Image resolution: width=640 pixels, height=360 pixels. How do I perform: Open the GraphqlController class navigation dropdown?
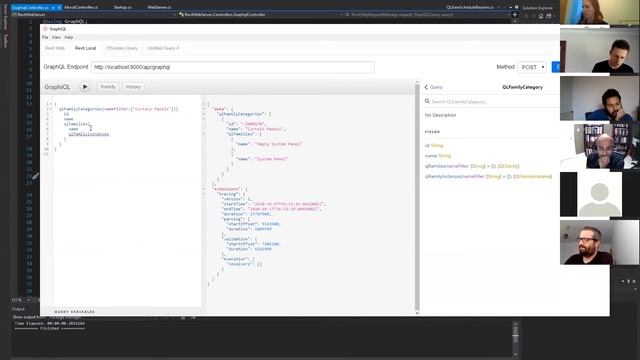click(x=260, y=15)
